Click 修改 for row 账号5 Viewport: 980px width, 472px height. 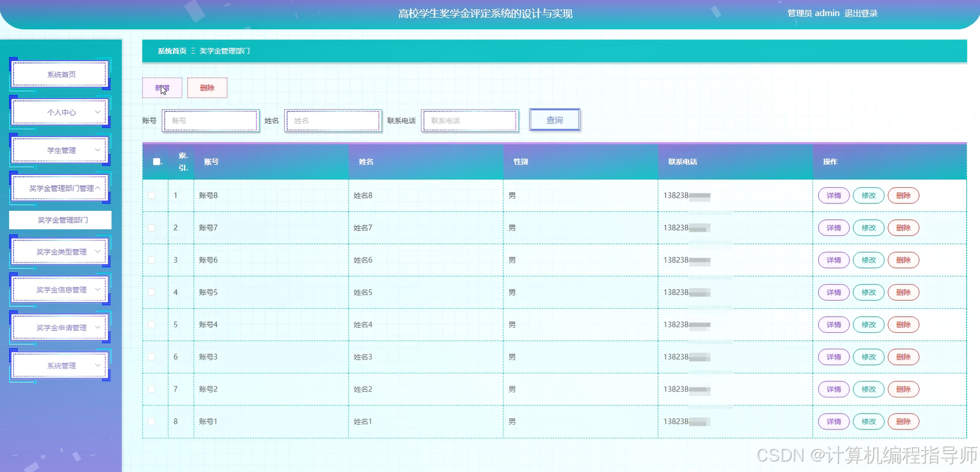point(869,293)
